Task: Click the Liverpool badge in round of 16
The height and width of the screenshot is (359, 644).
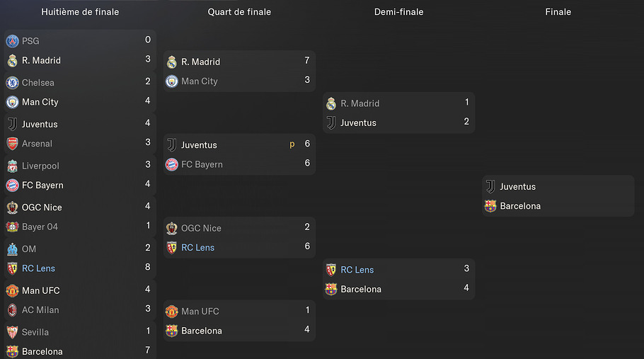Action: (12, 166)
